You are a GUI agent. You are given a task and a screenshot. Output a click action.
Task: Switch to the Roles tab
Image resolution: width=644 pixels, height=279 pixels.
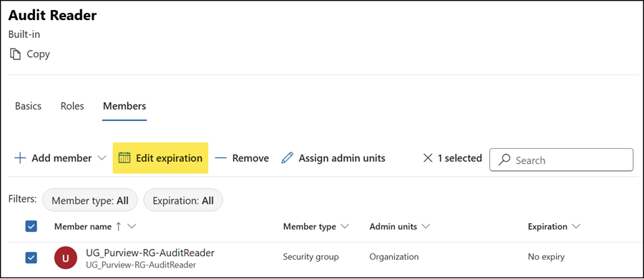click(x=72, y=106)
